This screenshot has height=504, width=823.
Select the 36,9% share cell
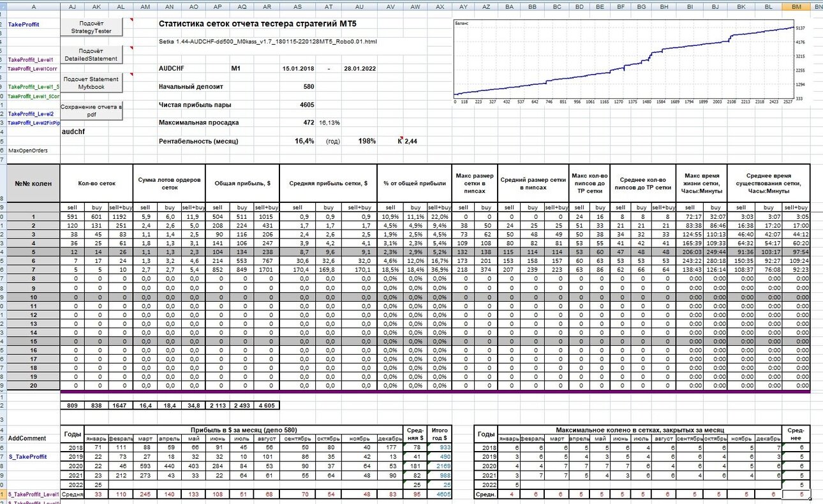pyautogui.click(x=440, y=270)
